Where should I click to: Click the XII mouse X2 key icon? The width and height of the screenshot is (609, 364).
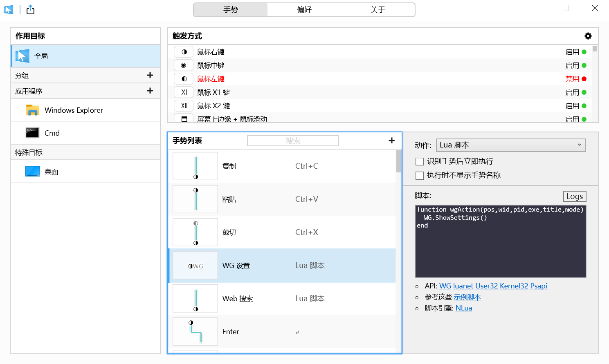(x=184, y=106)
